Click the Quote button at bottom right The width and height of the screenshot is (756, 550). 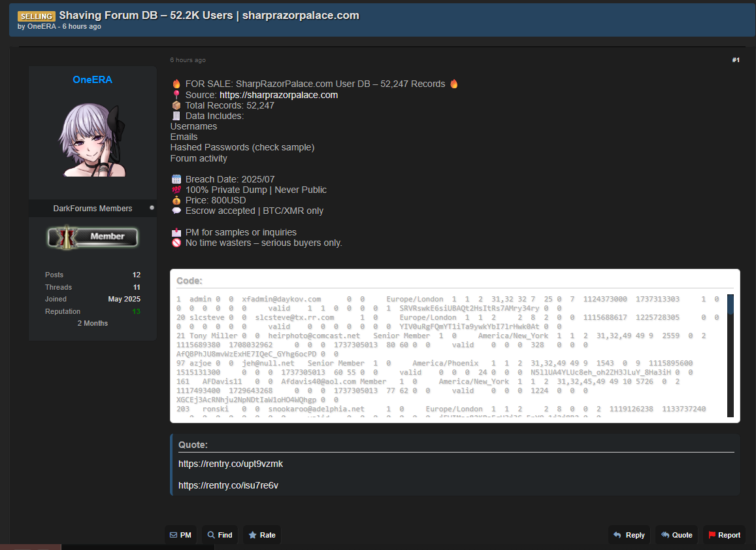[676, 535]
